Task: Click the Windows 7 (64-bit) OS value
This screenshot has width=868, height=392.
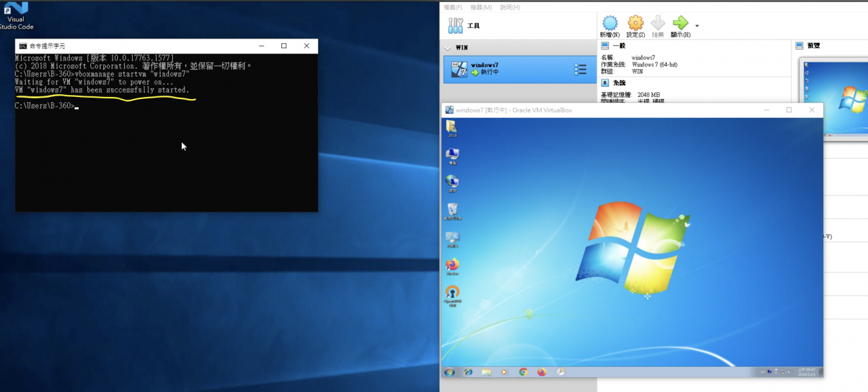Action: [654, 64]
